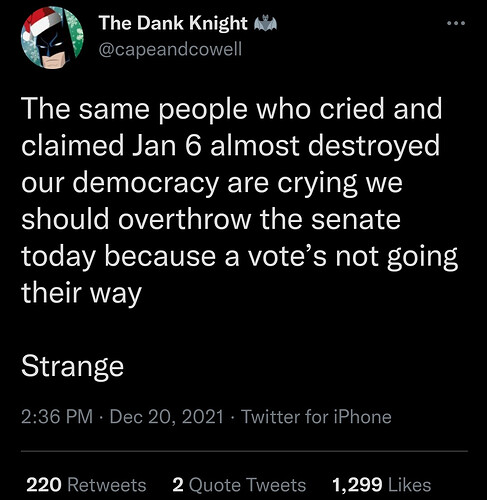Open The Dank Knight profile name
Image resolution: width=487 pixels, height=500 pixels.
coord(173,23)
